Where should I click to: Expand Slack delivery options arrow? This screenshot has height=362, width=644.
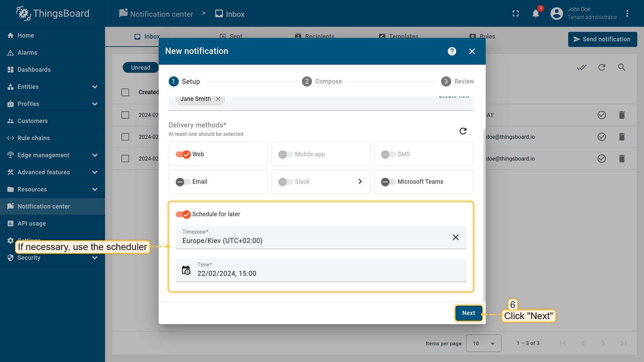click(360, 181)
